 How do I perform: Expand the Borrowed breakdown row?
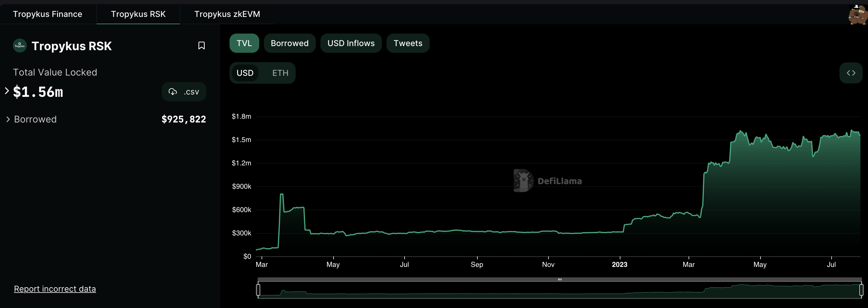point(8,119)
